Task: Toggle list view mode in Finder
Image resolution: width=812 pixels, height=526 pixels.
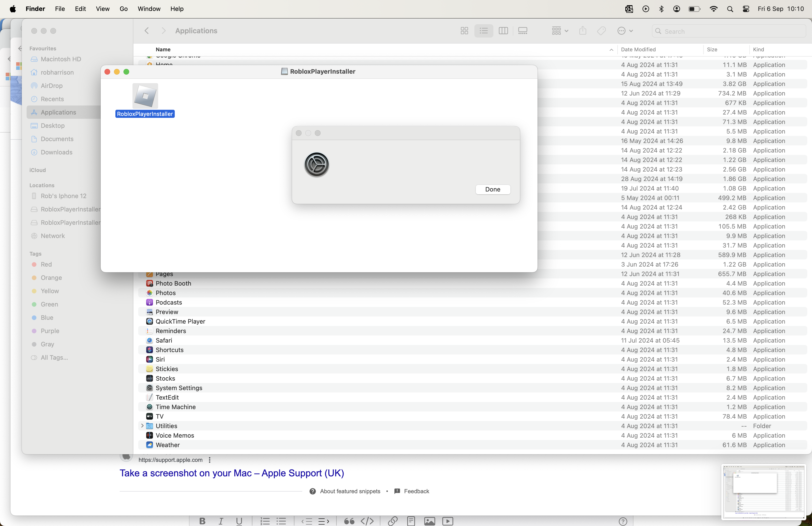Action: [x=483, y=31]
